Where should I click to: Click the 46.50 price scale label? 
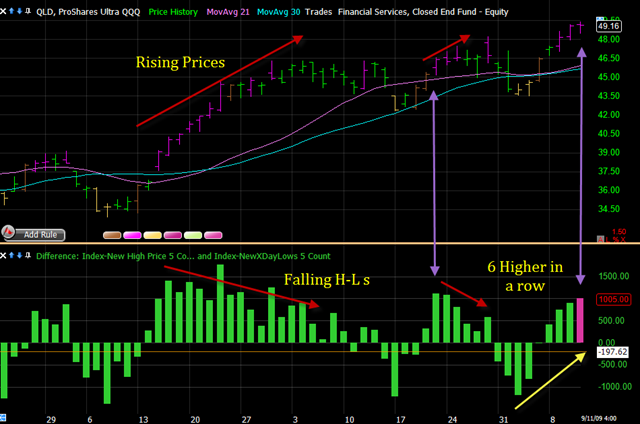(609, 58)
